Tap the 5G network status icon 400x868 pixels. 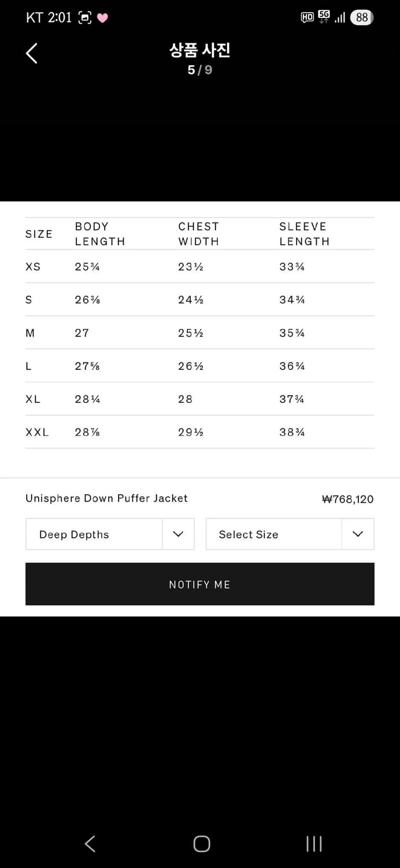click(x=324, y=17)
